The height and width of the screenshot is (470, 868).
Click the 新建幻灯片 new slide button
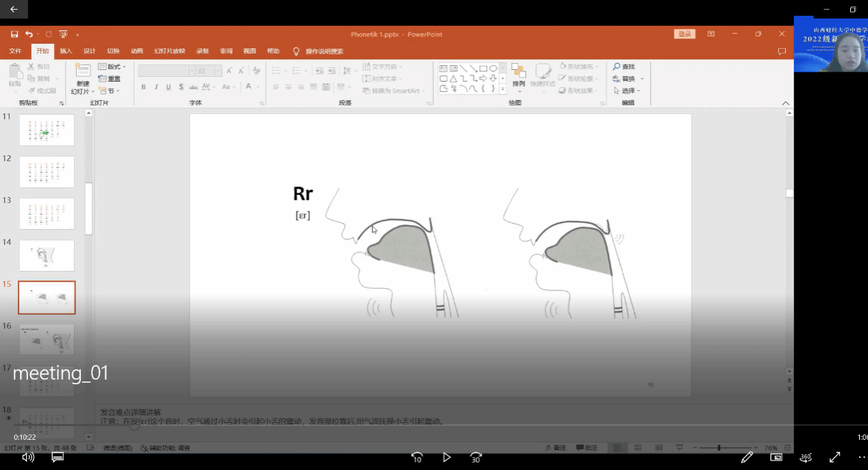tap(82, 80)
